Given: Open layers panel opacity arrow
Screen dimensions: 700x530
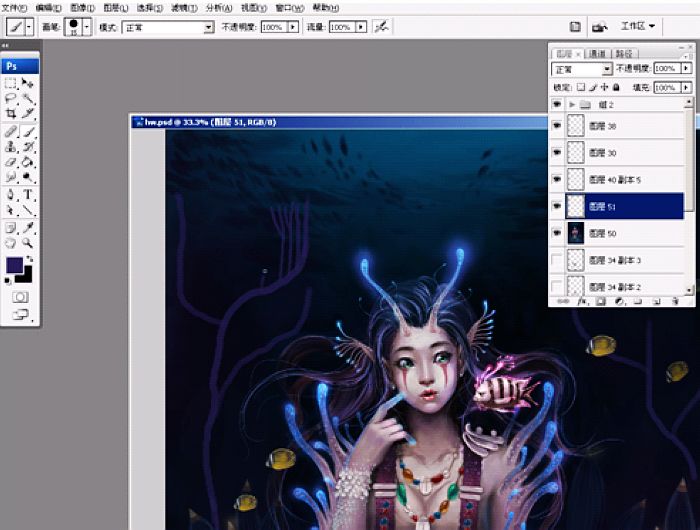Looking at the screenshot, I should tap(686, 68).
